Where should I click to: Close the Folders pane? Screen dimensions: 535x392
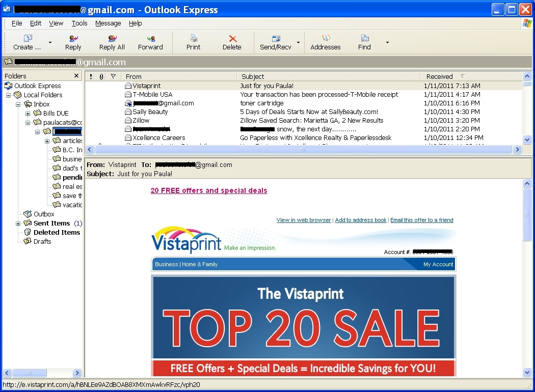tap(76, 76)
